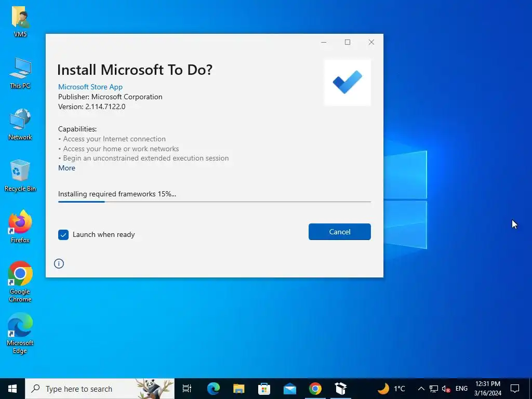Viewport: 532px width, 399px height.
Task: Select the Network desktop icon
Action: tap(20, 124)
